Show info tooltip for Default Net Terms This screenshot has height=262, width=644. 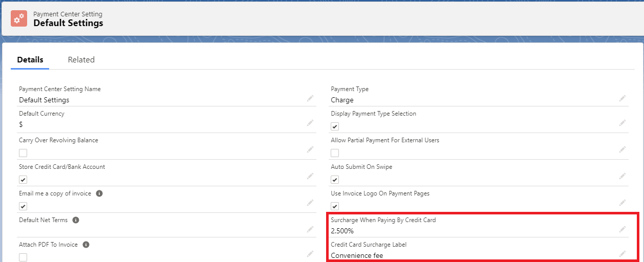click(x=76, y=220)
